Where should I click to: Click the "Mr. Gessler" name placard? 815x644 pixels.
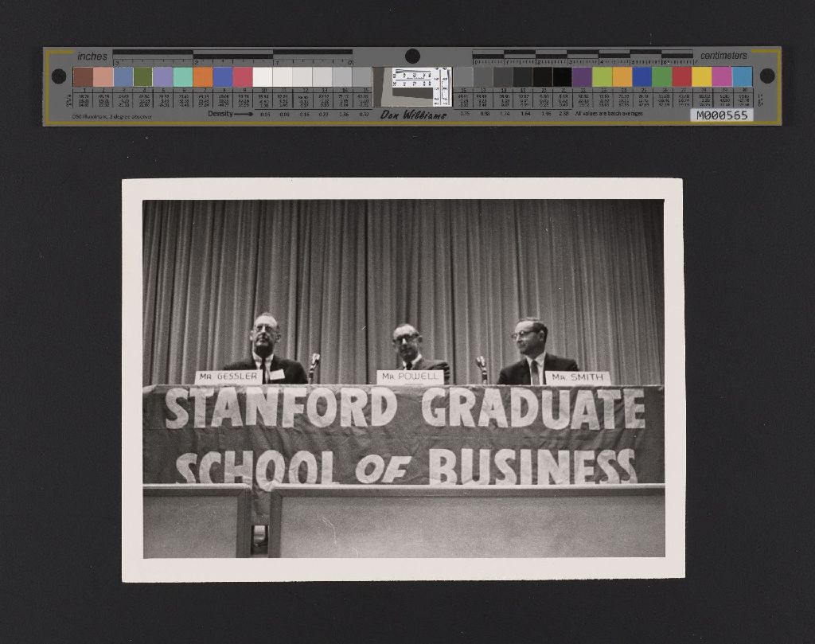pos(228,377)
